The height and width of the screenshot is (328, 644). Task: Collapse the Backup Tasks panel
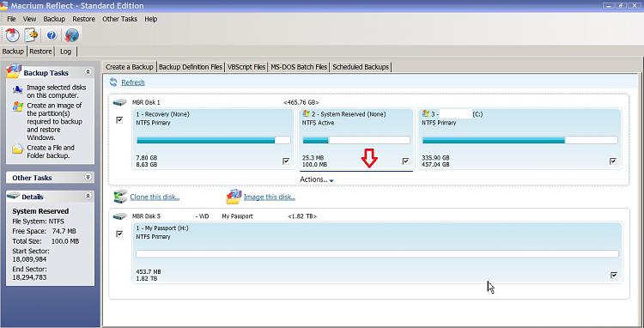click(88, 72)
